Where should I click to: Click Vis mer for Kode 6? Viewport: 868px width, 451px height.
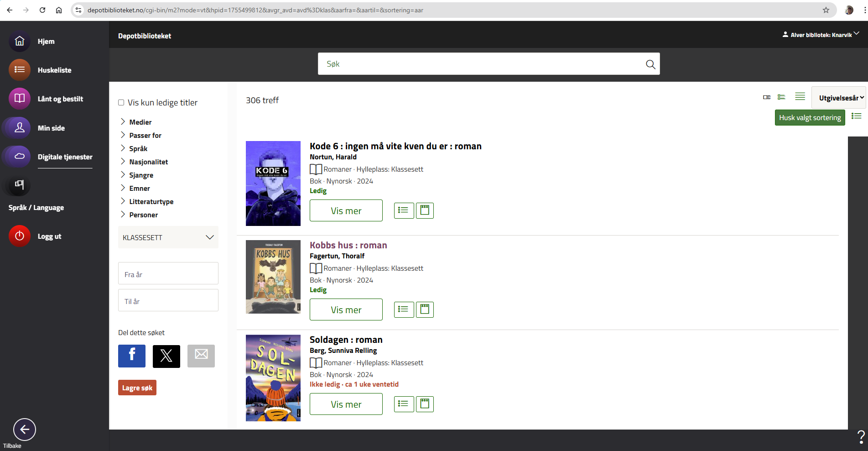pyautogui.click(x=346, y=210)
